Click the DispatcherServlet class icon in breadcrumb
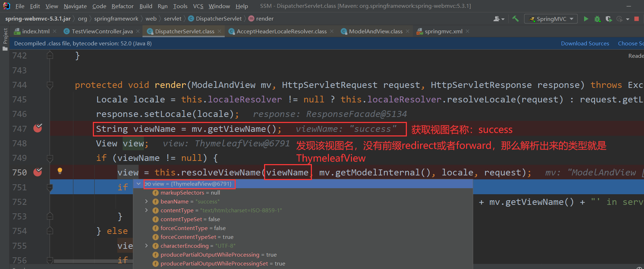644x269 pixels. (x=191, y=18)
